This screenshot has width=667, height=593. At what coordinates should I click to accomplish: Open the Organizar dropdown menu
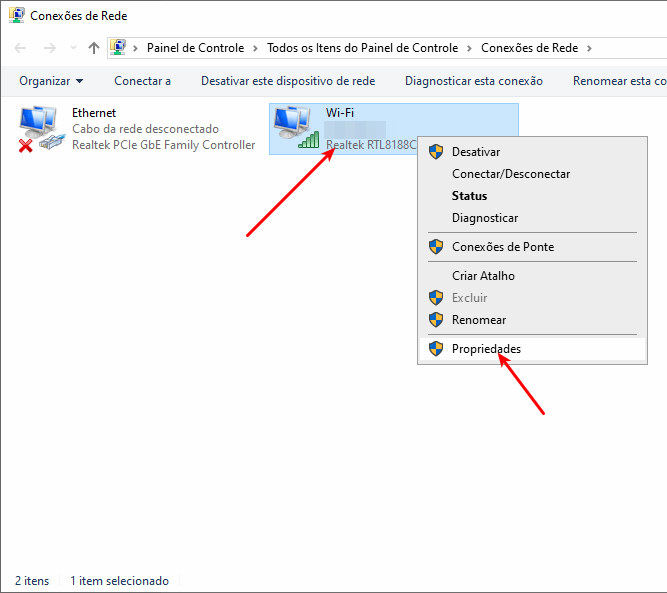(51, 81)
